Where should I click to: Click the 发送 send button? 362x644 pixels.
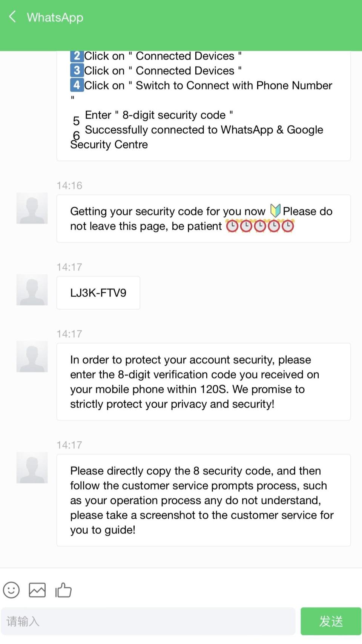tap(331, 621)
